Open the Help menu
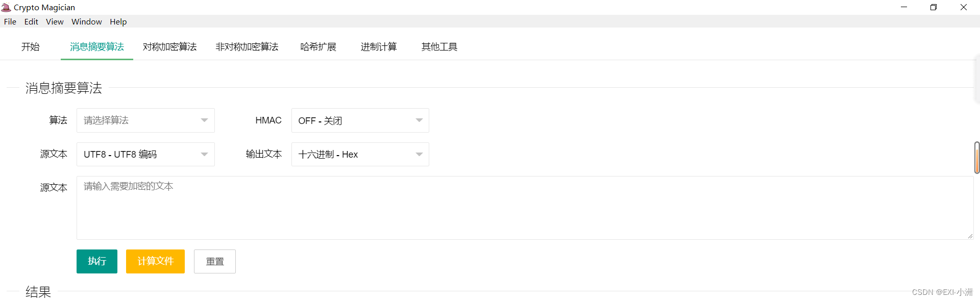This screenshot has width=980, height=301. 118,21
